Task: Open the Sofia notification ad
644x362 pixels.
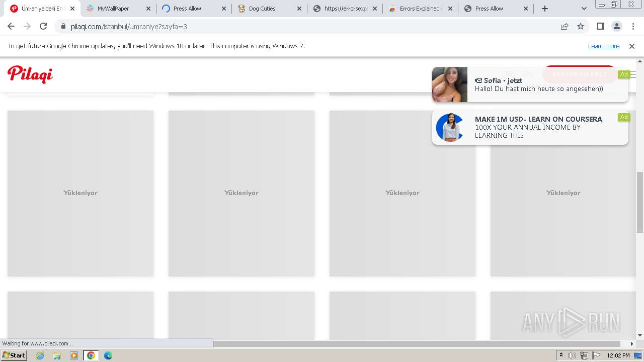Action: [530, 84]
